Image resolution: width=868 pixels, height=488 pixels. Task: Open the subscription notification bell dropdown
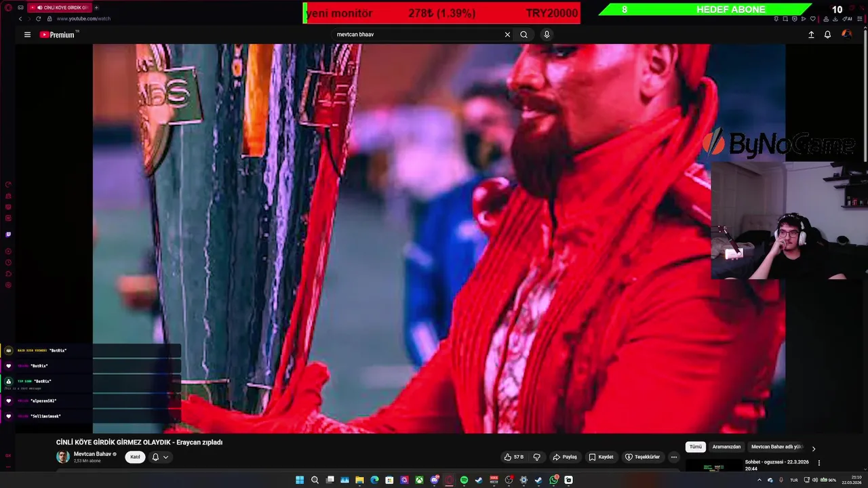[x=160, y=457]
